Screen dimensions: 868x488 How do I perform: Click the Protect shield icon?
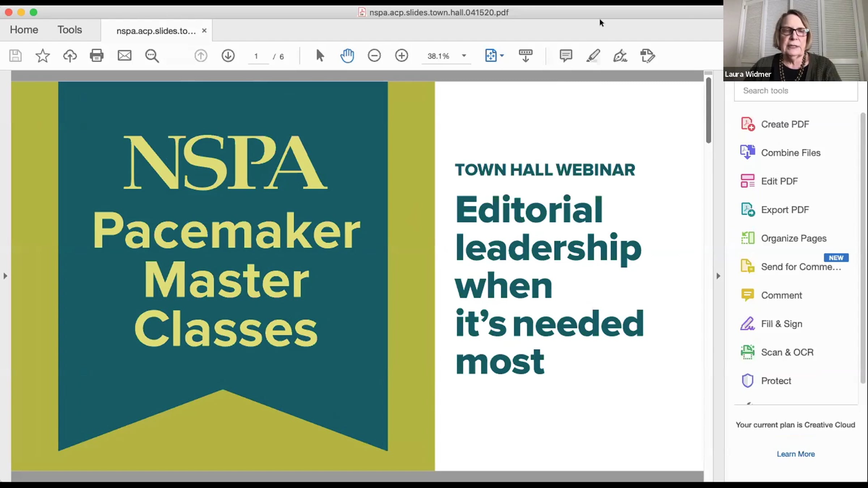point(748,381)
